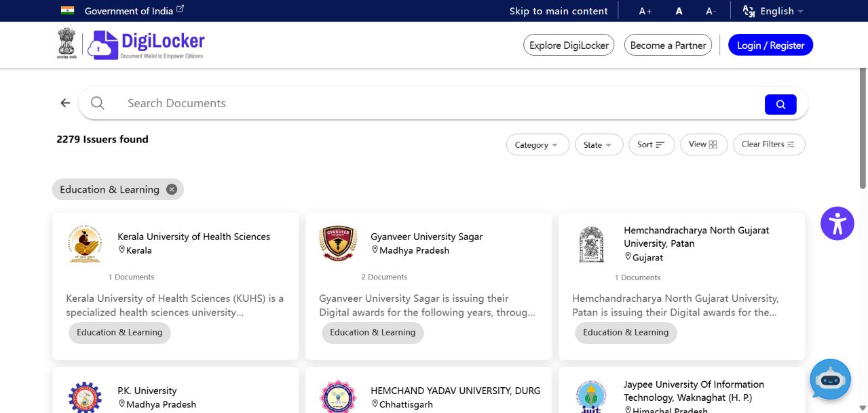Click the India flag icon

tap(67, 10)
